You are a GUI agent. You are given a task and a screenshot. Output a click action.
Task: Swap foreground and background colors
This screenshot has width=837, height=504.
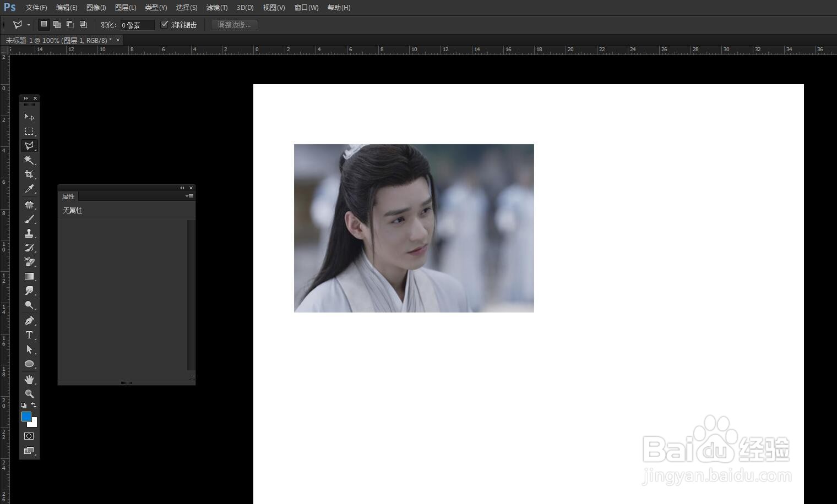[34, 405]
